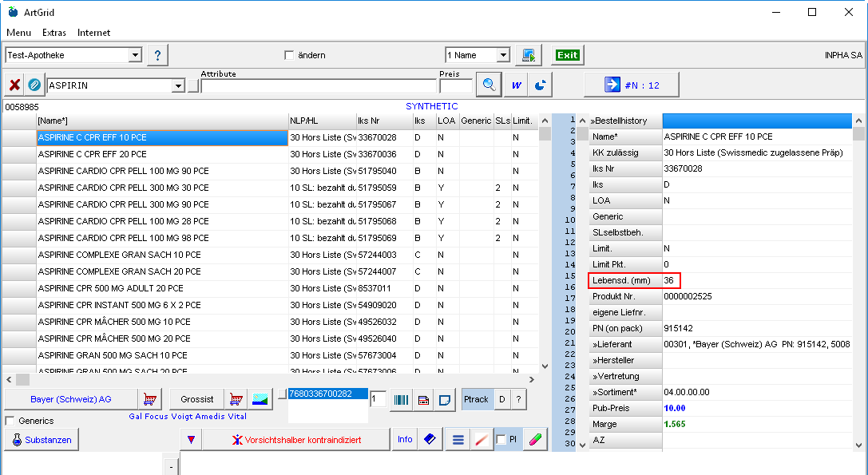Open the 1 Name sort dropdown
The height and width of the screenshot is (475, 868).
502,55
